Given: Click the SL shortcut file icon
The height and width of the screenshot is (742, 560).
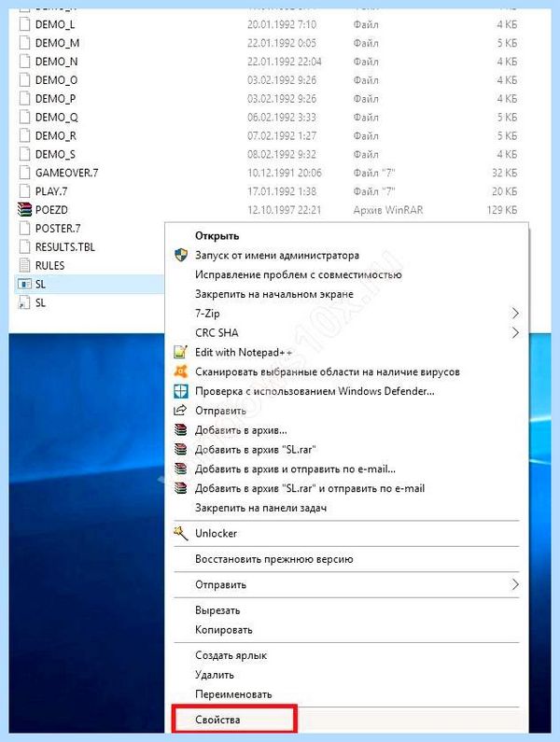Looking at the screenshot, I should [x=24, y=302].
